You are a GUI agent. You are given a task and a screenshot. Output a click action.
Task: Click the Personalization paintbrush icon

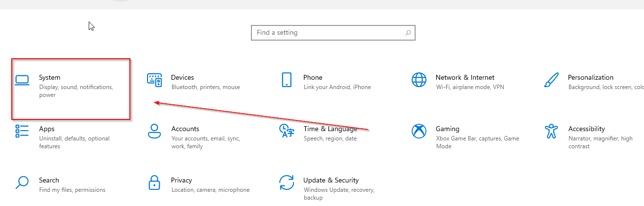551,80
